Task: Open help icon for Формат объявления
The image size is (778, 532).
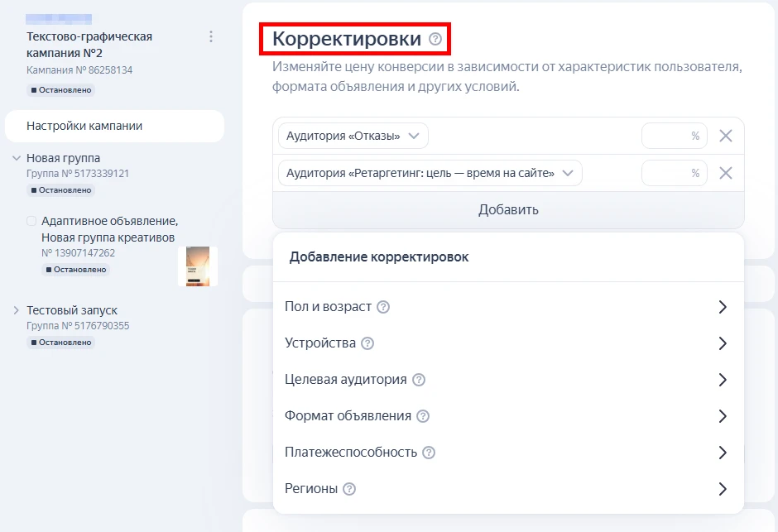Action: tap(423, 416)
